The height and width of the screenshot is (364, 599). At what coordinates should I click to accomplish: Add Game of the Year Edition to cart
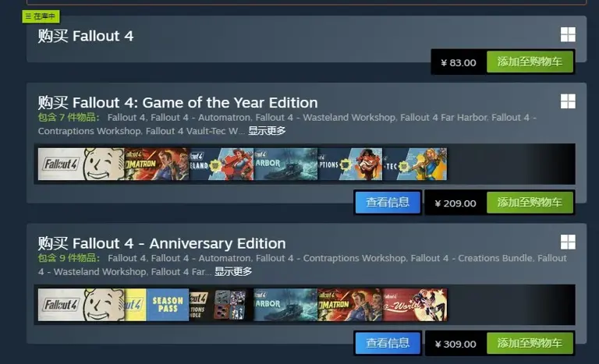point(530,203)
